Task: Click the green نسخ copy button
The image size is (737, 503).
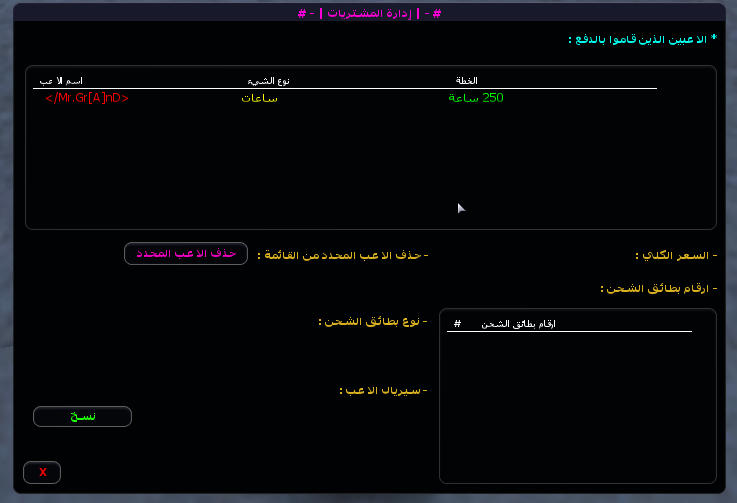Action: (x=82, y=417)
